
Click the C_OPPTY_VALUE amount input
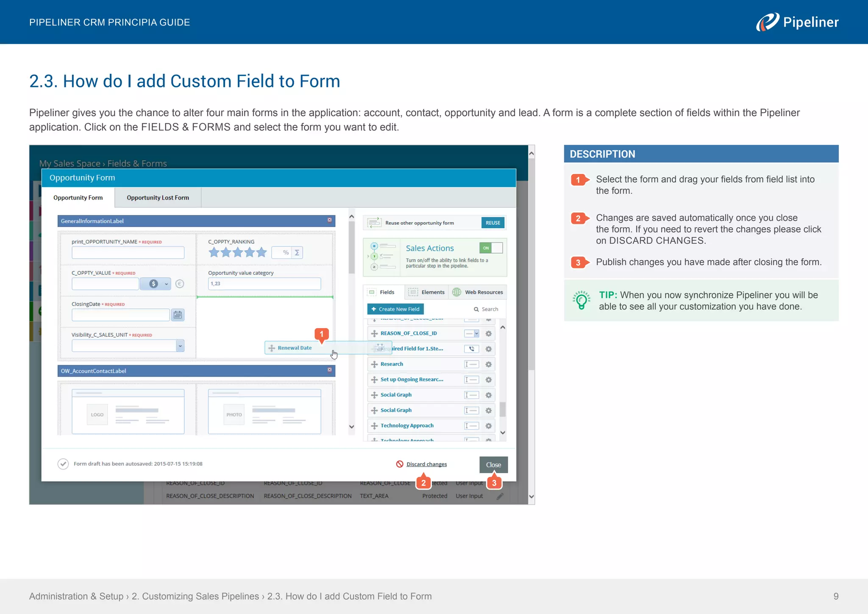coord(106,284)
